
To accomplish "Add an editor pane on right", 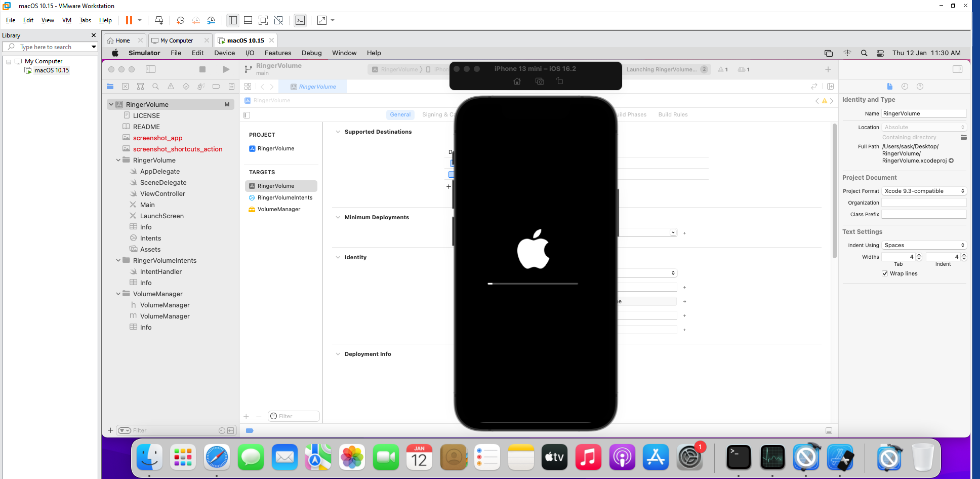I will (x=830, y=87).
